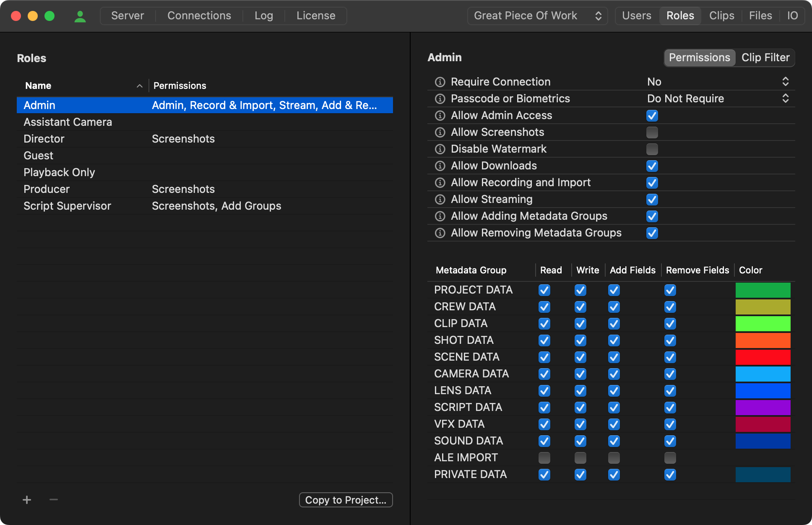
Task: Switch to the Users tab
Action: (x=637, y=16)
